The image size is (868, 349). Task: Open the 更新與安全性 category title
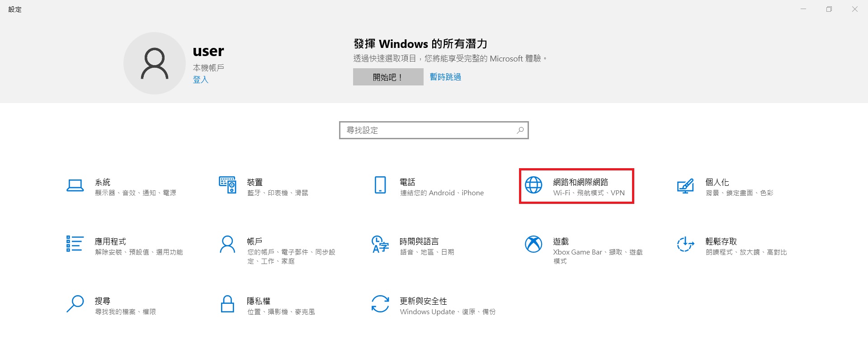(423, 301)
